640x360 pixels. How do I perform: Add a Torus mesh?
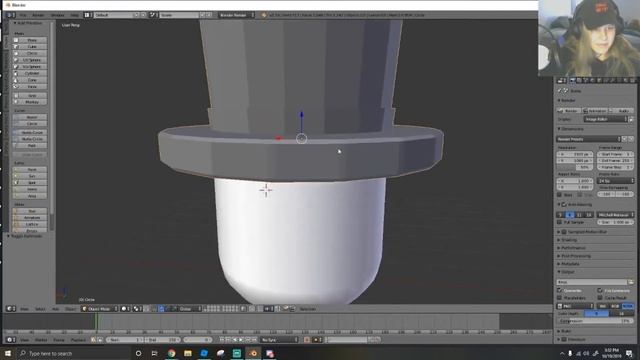[x=29, y=87]
